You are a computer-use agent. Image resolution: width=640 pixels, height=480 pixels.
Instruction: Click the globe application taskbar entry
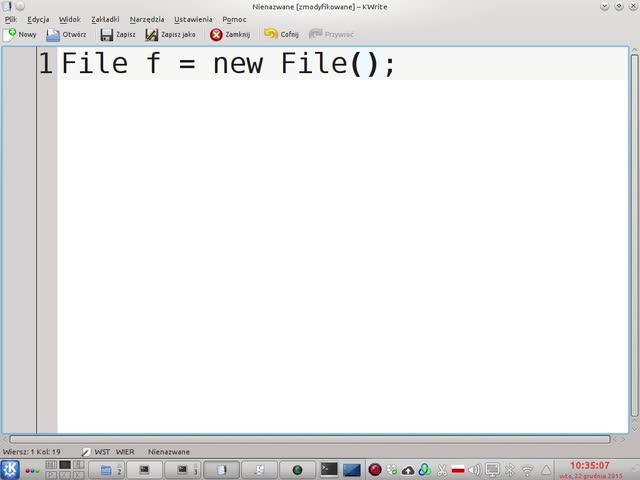click(x=298, y=470)
